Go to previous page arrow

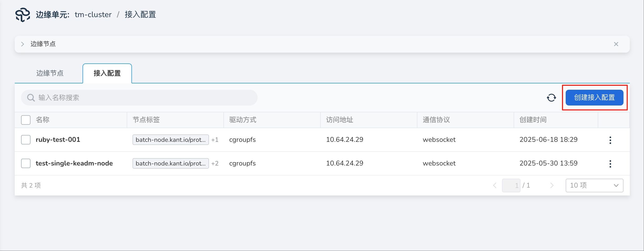click(x=495, y=185)
